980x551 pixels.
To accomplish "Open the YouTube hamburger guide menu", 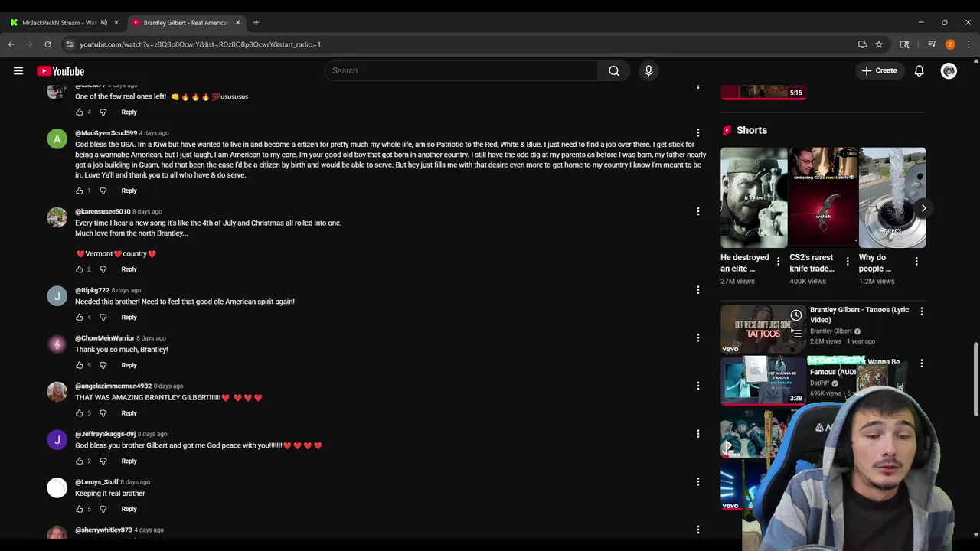I will 18,71.
